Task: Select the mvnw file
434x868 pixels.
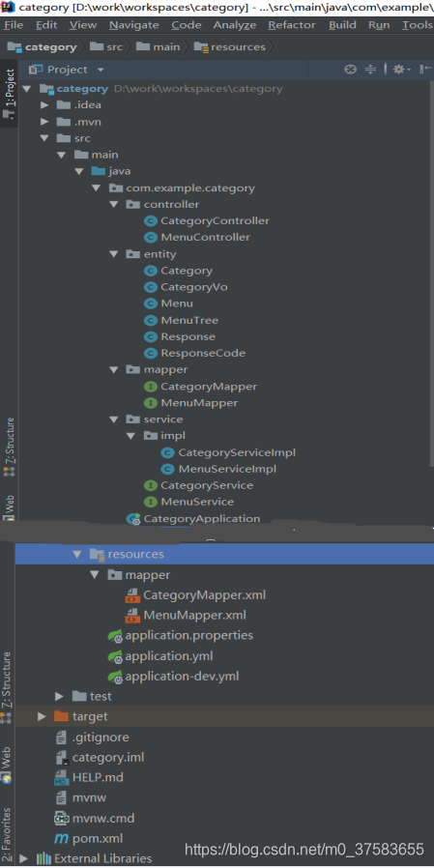Action: [80, 798]
